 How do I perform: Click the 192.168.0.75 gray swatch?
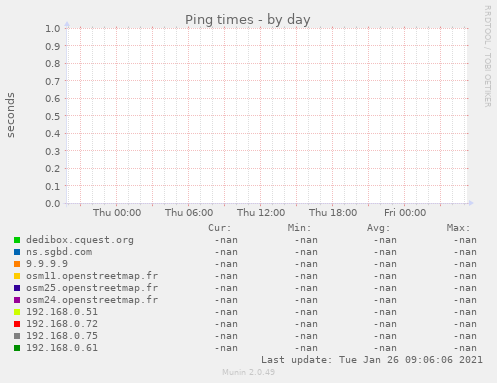17,336
